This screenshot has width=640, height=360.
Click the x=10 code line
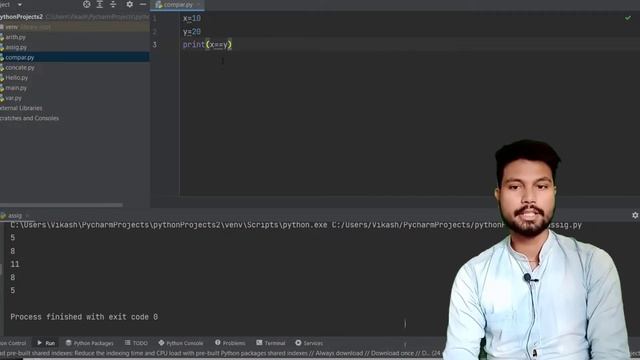[x=192, y=18]
